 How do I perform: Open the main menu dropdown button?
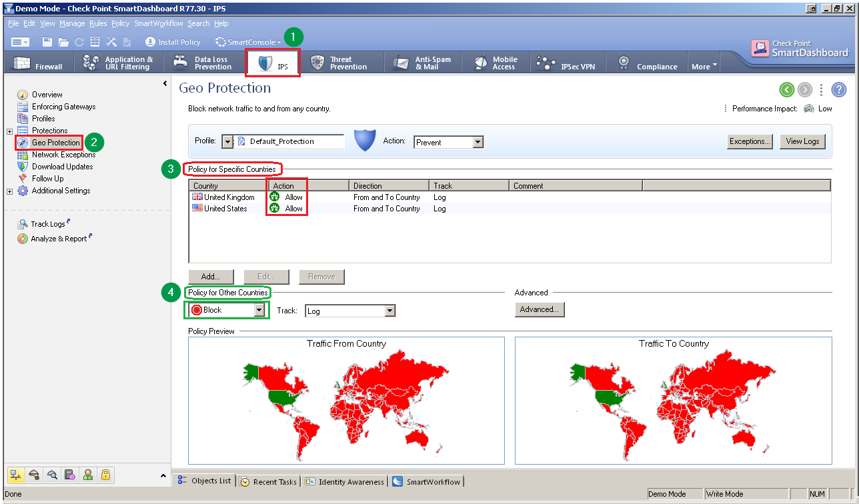pyautogui.click(x=20, y=42)
